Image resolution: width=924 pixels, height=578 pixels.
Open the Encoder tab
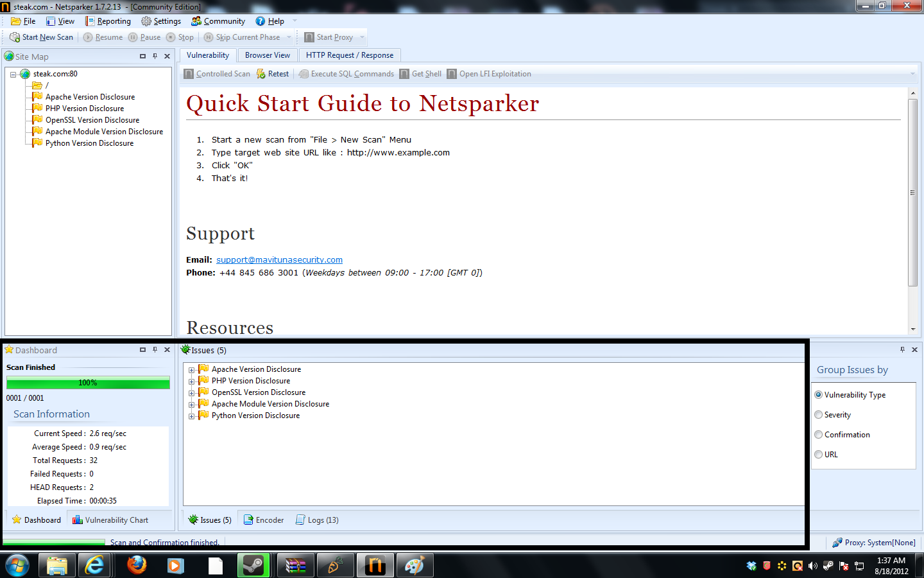pos(264,520)
